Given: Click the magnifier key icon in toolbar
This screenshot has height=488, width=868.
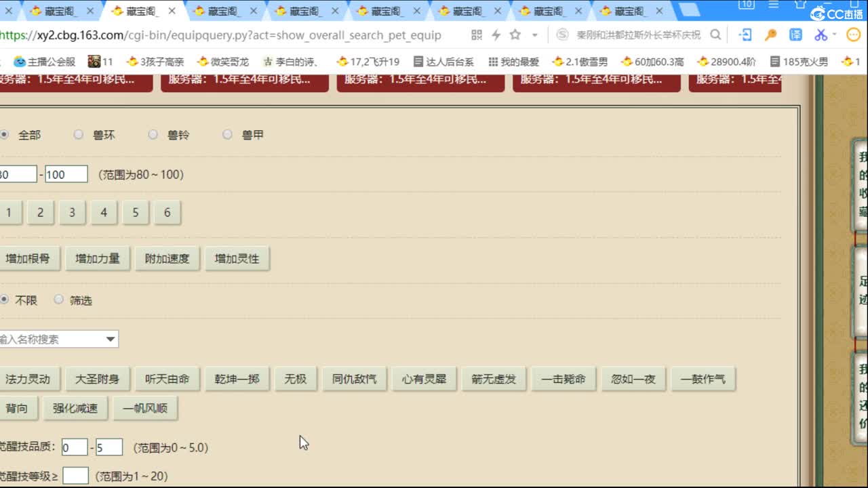Looking at the screenshot, I should (772, 35).
